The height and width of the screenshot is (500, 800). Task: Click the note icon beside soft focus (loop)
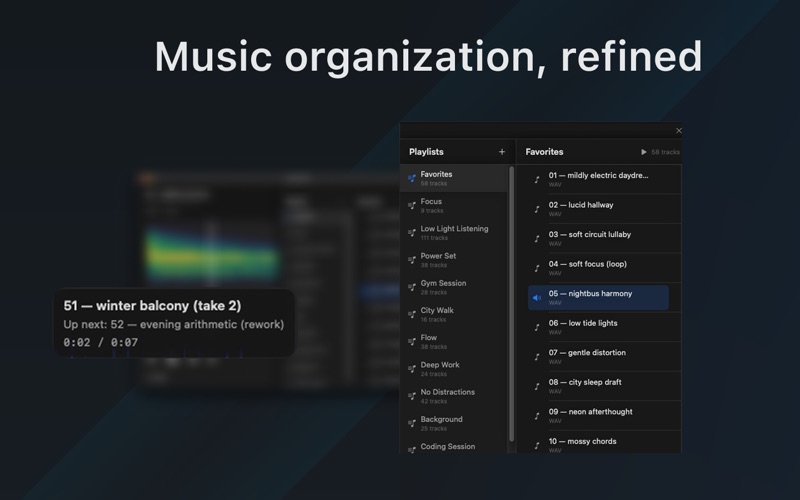(537, 268)
